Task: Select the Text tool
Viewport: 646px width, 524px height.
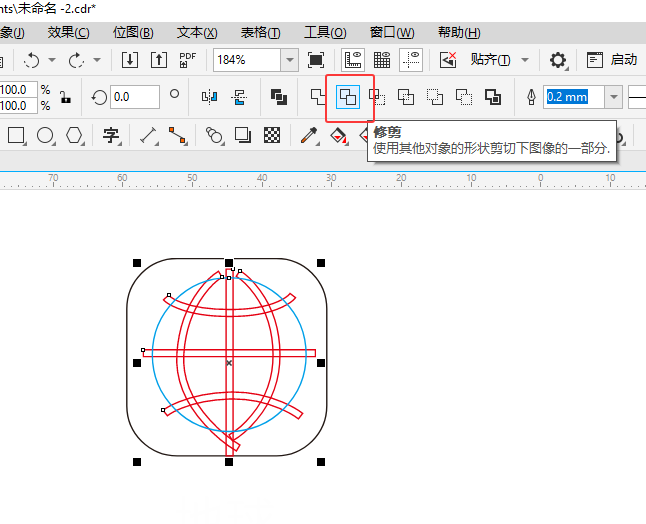Action: 111,135
